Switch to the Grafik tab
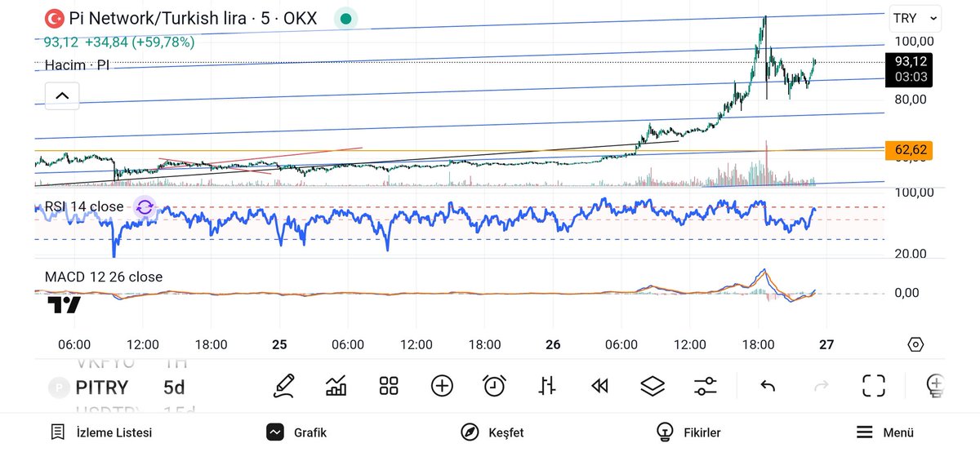The width and height of the screenshot is (980, 452). pyautogui.click(x=297, y=432)
